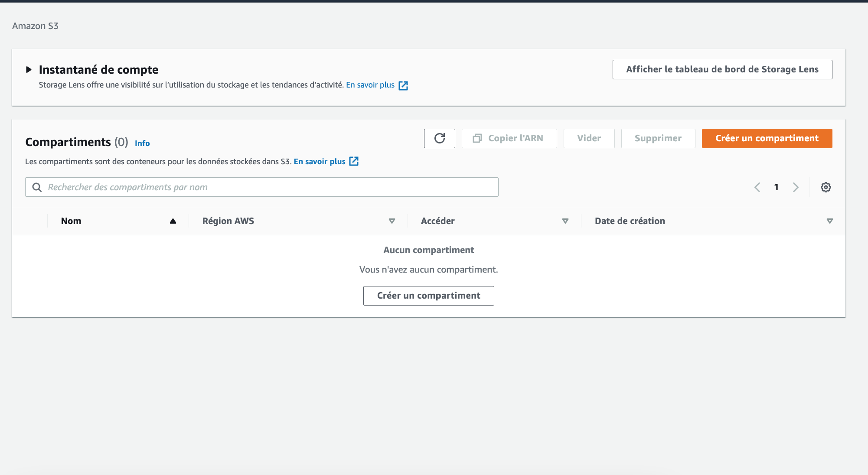
Task: Click the Info label next to Compartiments
Action: point(142,143)
